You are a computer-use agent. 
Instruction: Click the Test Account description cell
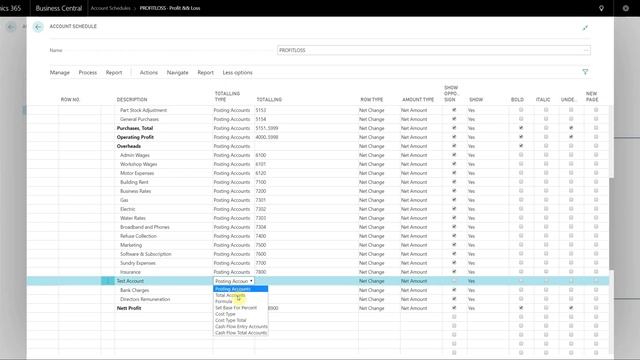pyautogui.click(x=163, y=281)
